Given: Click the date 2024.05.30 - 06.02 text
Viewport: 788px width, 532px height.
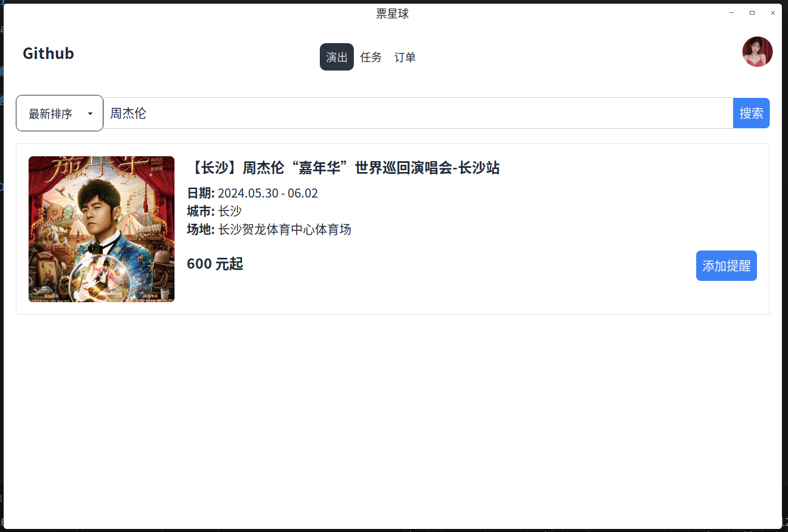Looking at the screenshot, I should [x=268, y=193].
